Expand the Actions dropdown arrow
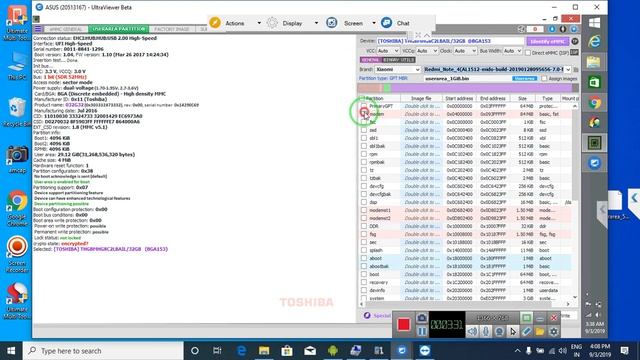The height and width of the screenshot is (360, 640). click(259, 23)
